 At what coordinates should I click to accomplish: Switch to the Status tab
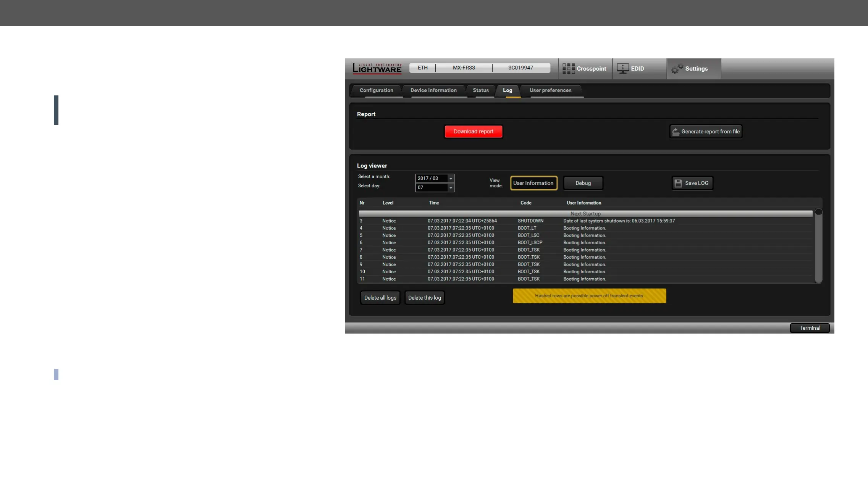tap(480, 90)
